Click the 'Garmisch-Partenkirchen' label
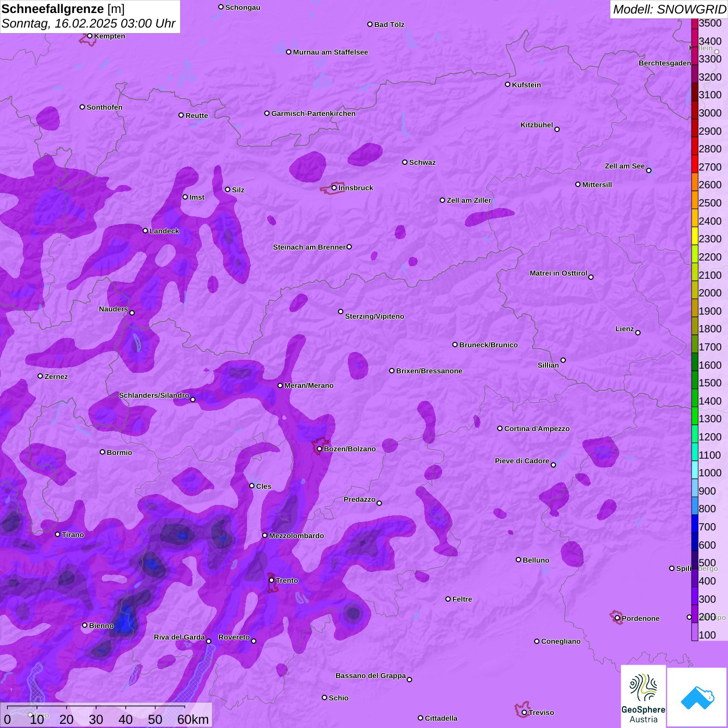 (x=314, y=113)
